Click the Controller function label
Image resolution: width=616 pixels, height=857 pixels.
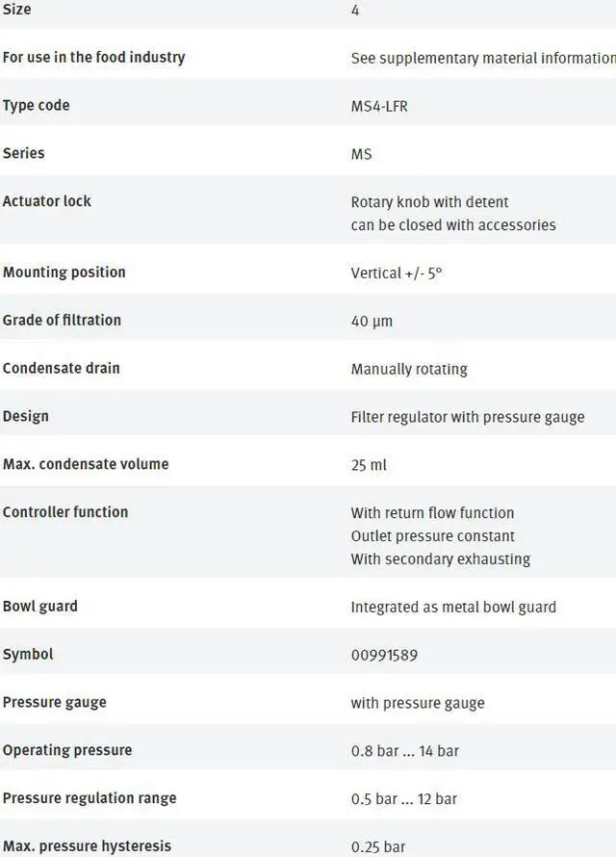tap(65, 512)
